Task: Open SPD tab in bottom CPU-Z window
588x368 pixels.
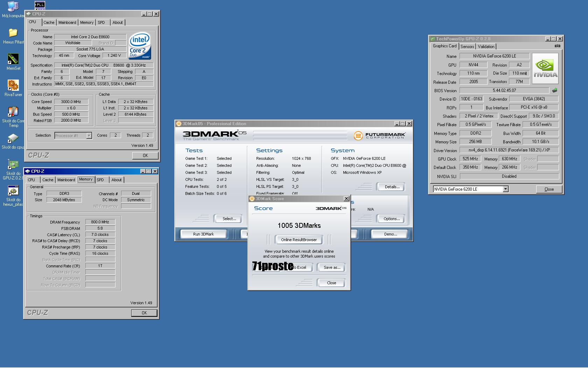Action: click(x=100, y=180)
